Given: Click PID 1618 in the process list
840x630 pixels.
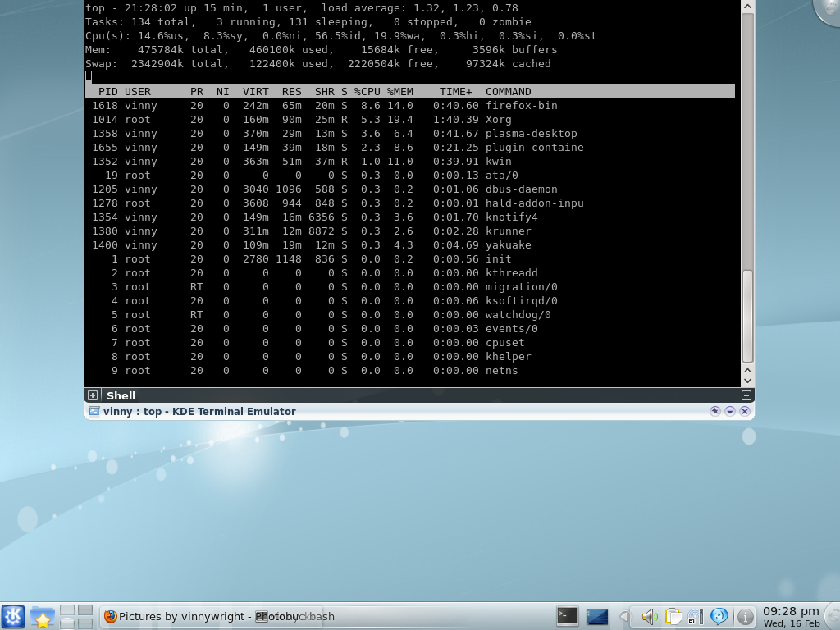Looking at the screenshot, I should point(105,106).
